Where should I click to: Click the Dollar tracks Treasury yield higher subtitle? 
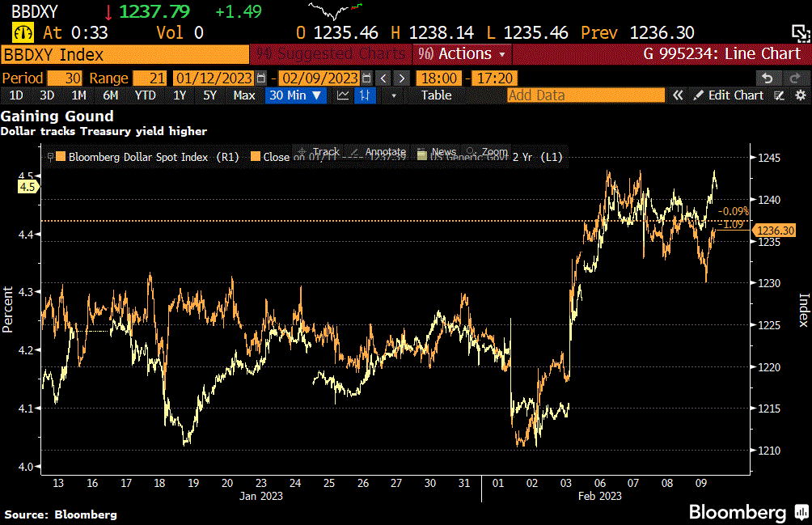click(104, 131)
